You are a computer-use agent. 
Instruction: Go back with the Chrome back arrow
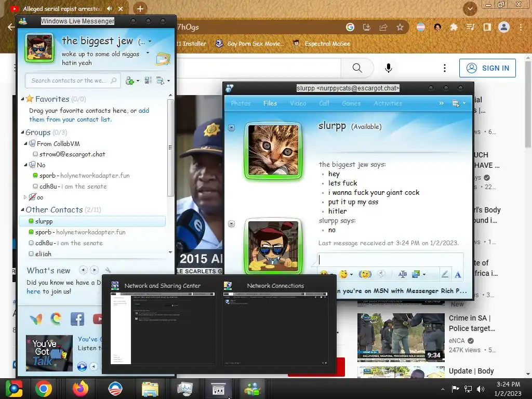click(x=11, y=27)
